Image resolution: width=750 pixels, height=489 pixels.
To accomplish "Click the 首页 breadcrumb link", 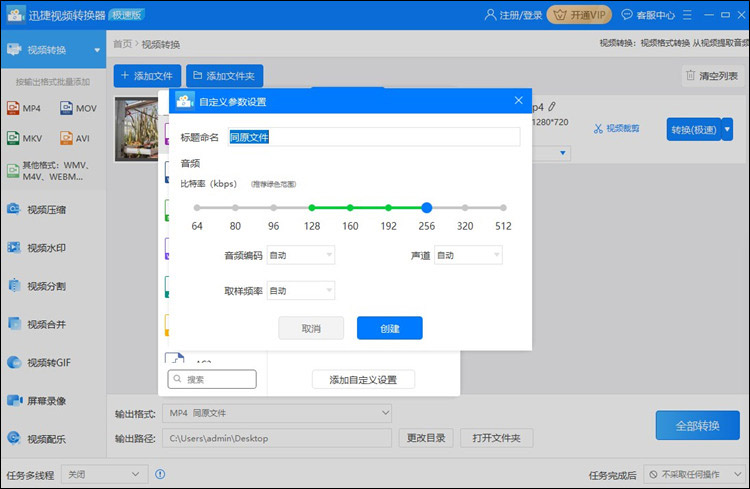I will (122, 44).
